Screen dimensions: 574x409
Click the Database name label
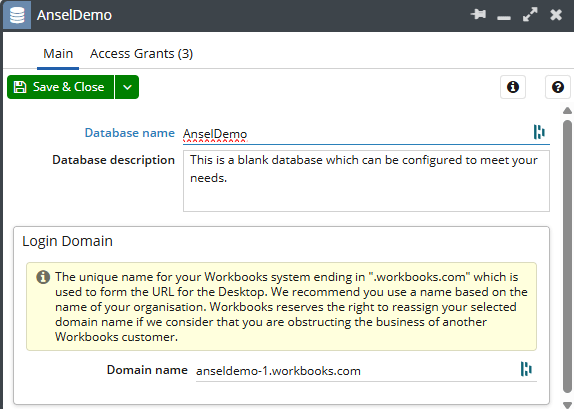[x=130, y=133]
